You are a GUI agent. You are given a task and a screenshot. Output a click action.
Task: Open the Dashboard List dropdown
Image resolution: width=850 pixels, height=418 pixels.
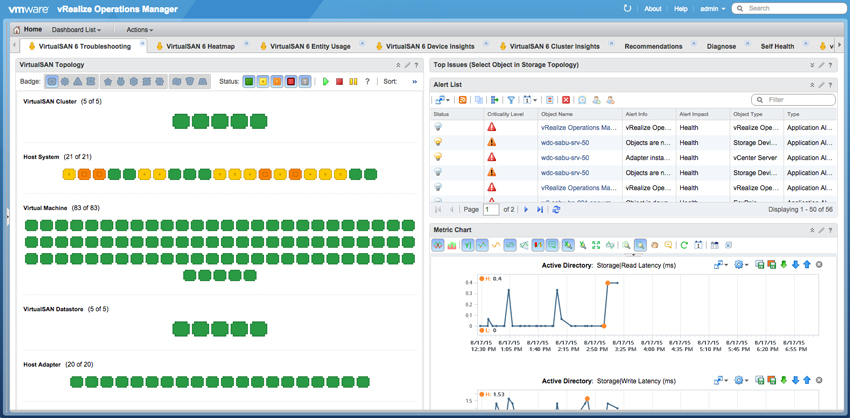point(76,30)
